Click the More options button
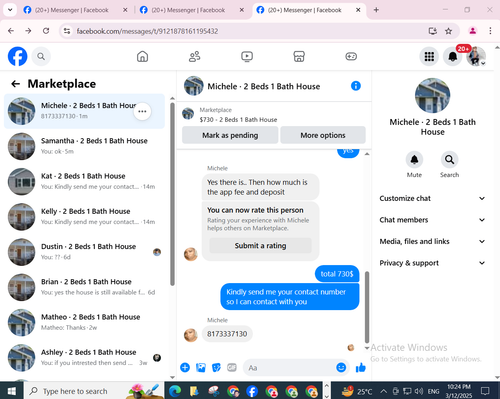Viewport: 500px width, 399px height. [x=323, y=135]
